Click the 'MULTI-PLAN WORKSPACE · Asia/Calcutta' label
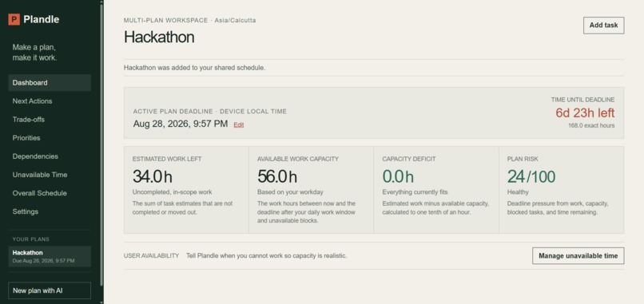Screen dimensions: 644x304 pyautogui.click(x=189, y=20)
